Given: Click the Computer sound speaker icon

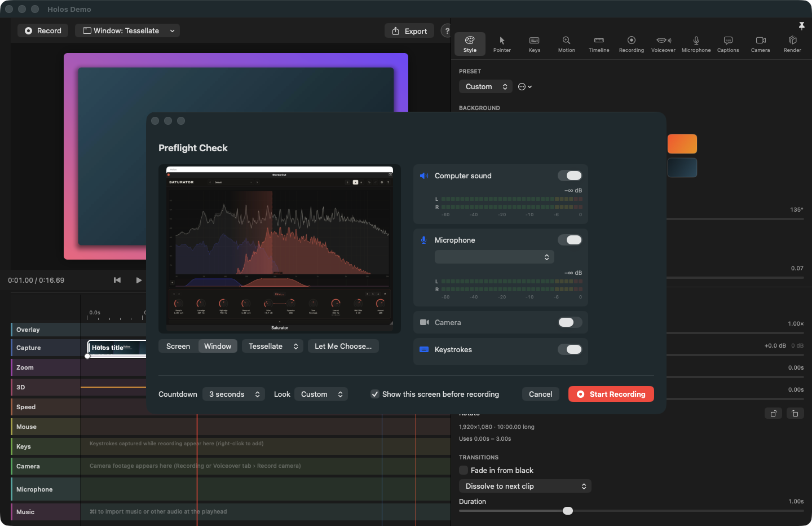Looking at the screenshot, I should [424, 176].
